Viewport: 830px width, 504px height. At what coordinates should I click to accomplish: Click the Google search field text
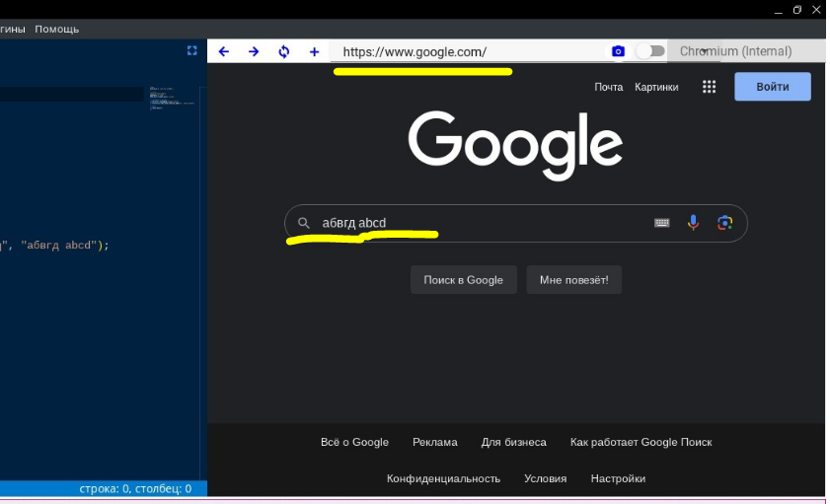coord(354,223)
